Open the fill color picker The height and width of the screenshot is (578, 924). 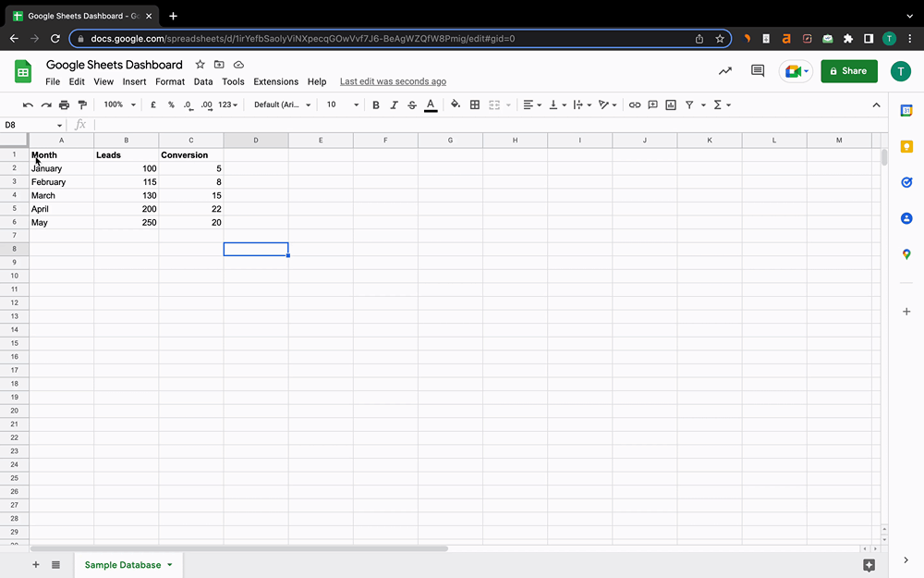456,105
